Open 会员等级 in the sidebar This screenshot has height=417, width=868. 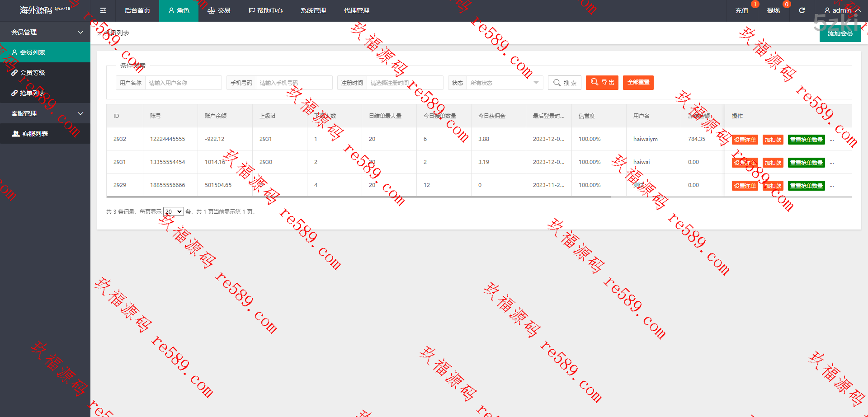33,73
